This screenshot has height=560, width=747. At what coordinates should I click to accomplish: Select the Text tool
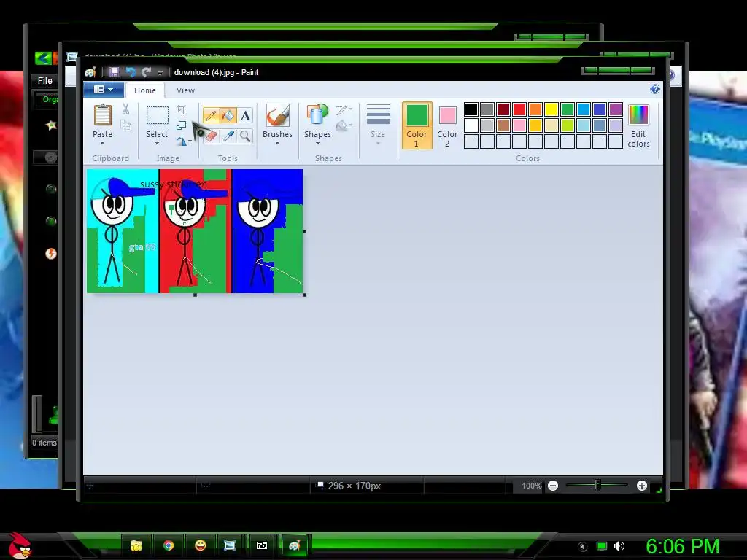245,116
